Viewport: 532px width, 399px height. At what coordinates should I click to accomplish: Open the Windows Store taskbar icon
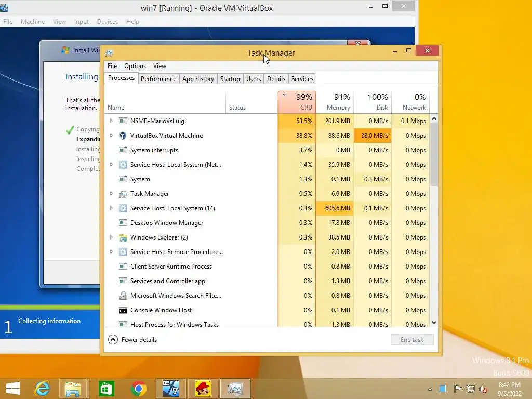pyautogui.click(x=106, y=389)
